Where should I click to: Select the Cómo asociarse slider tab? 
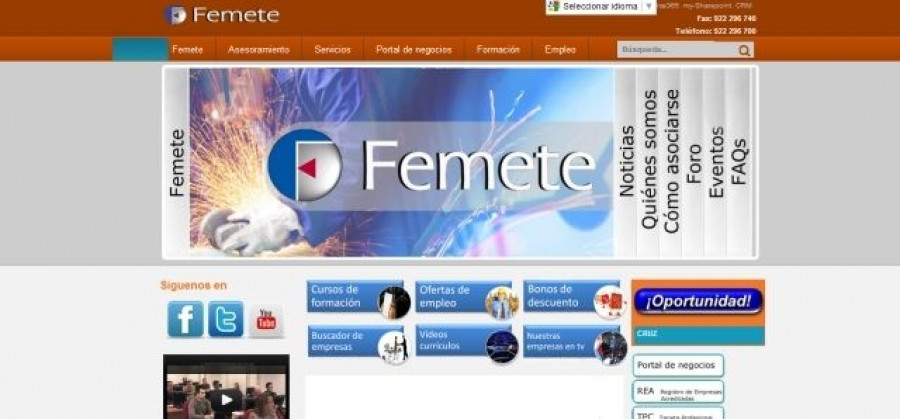[670, 162]
